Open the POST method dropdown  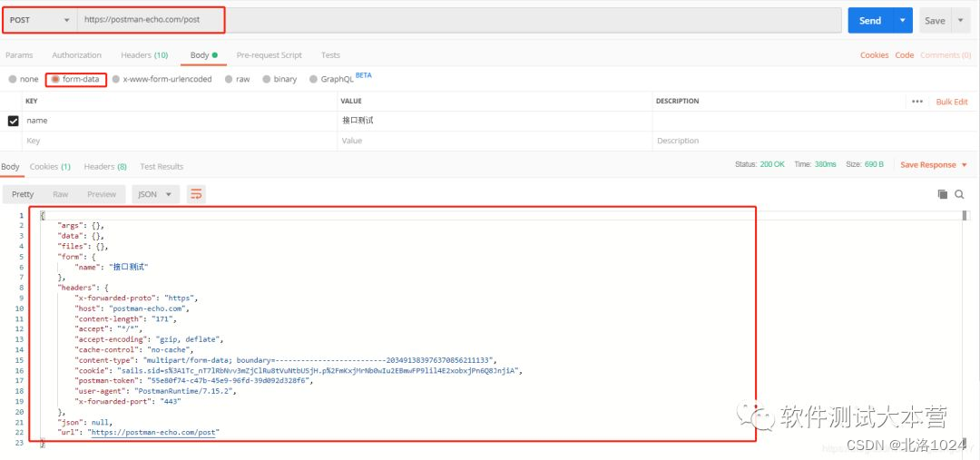39,20
